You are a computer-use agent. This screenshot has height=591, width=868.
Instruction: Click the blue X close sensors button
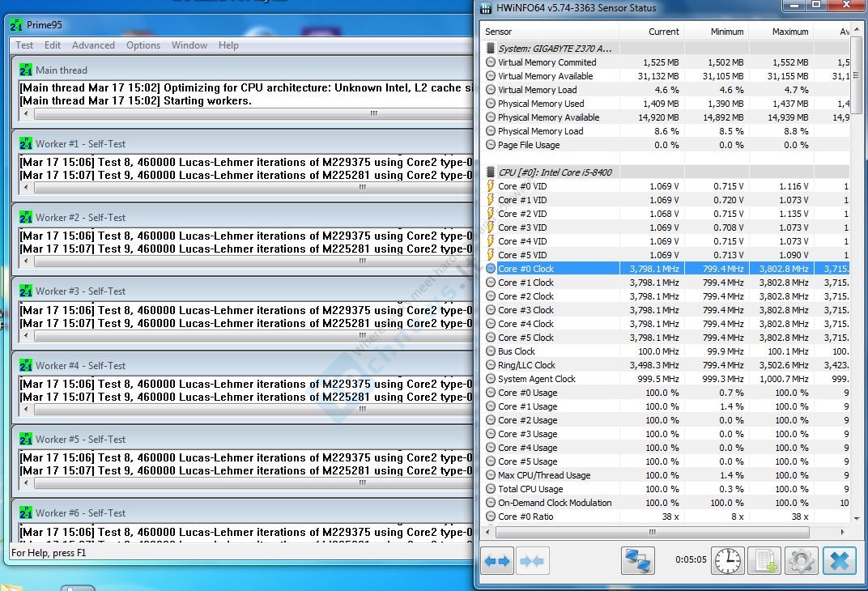839,560
